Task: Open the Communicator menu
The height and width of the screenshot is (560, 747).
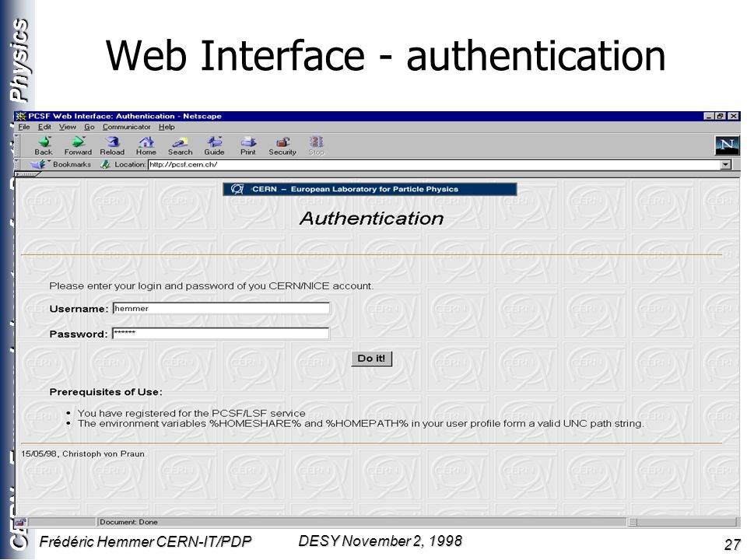Action: click(x=126, y=127)
